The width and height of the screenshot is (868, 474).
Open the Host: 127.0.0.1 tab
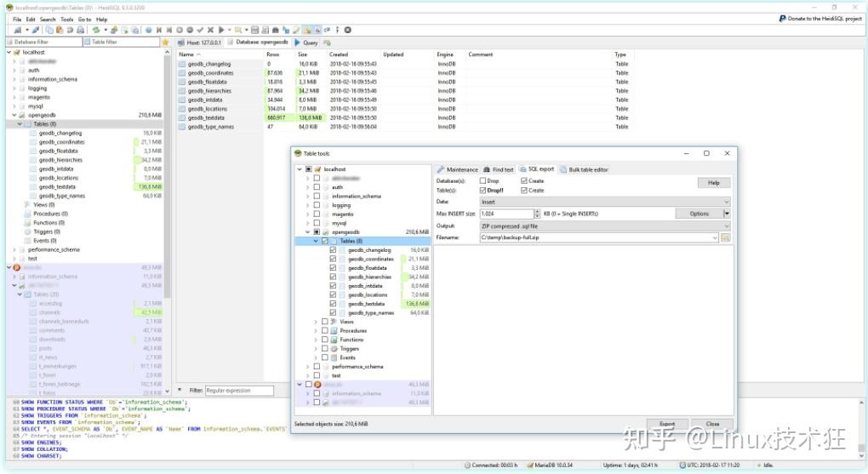(x=199, y=43)
